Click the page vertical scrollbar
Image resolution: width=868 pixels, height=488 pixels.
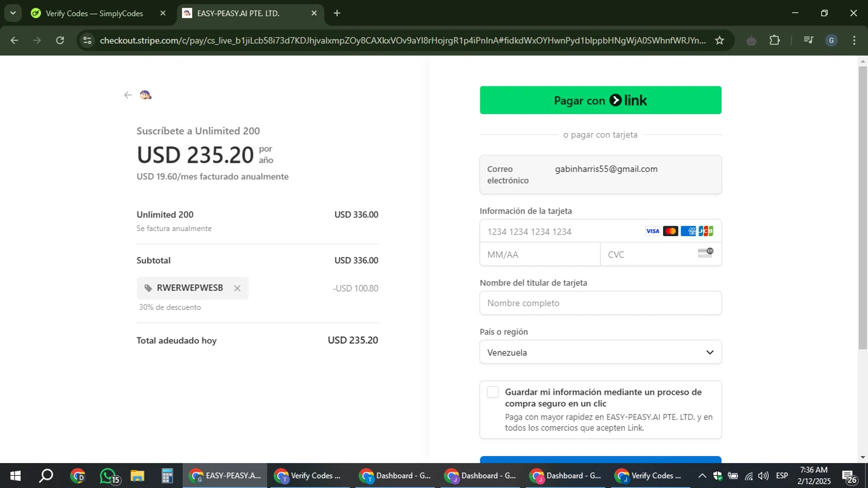pos(863,208)
